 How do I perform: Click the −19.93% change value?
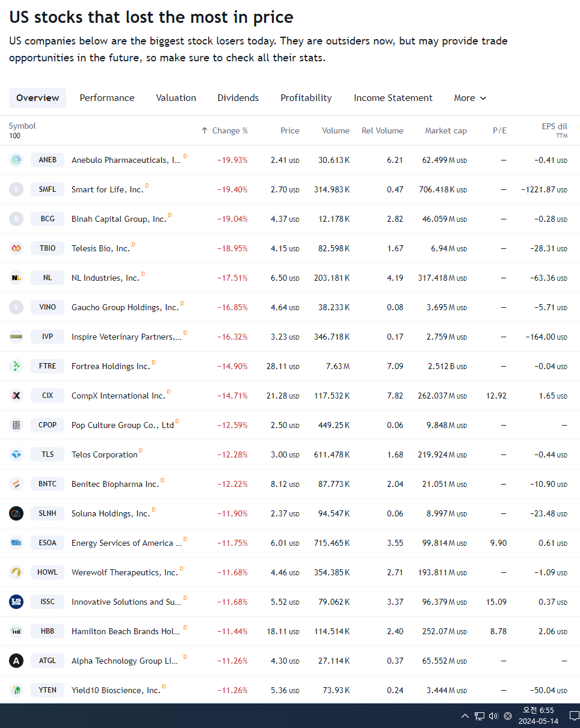[232, 161]
